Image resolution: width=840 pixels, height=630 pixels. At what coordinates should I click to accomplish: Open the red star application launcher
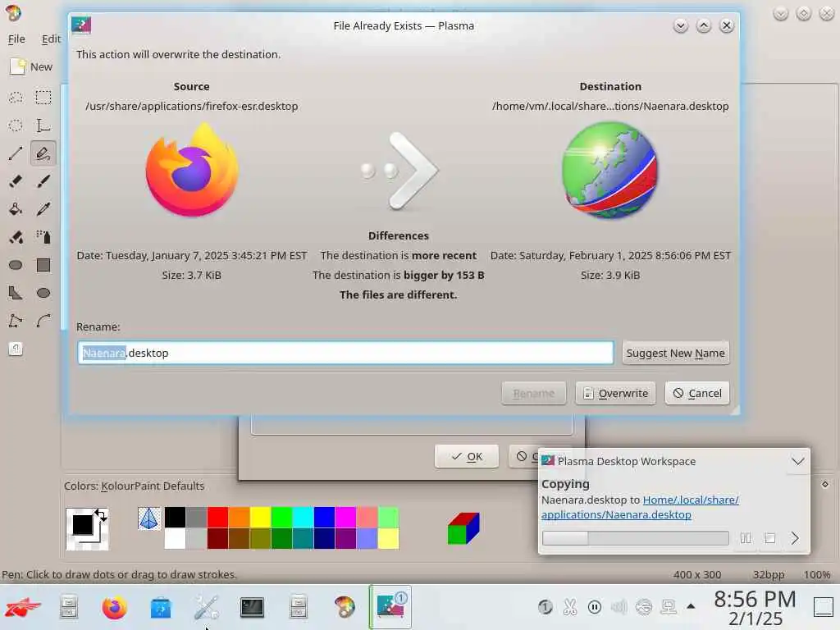(22, 608)
